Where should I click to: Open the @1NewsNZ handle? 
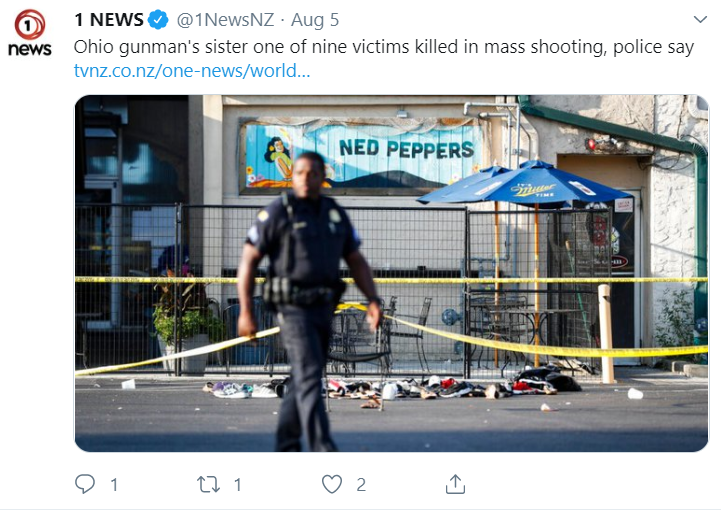pyautogui.click(x=225, y=20)
